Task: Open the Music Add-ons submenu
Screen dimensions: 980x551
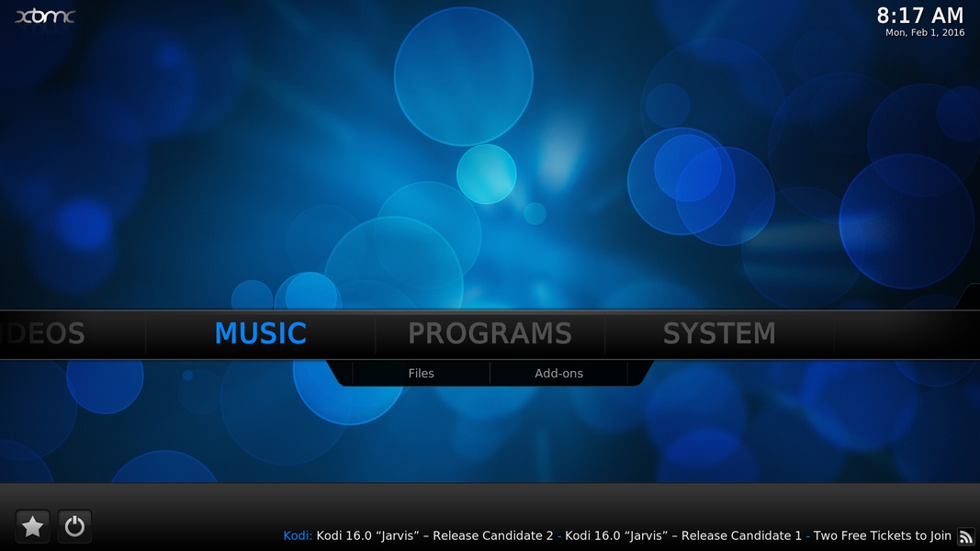Action: click(558, 373)
